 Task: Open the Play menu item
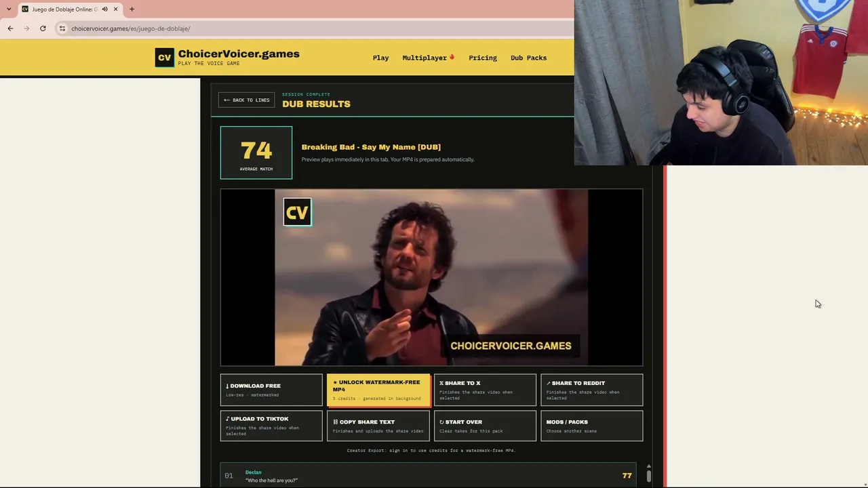(x=380, y=58)
